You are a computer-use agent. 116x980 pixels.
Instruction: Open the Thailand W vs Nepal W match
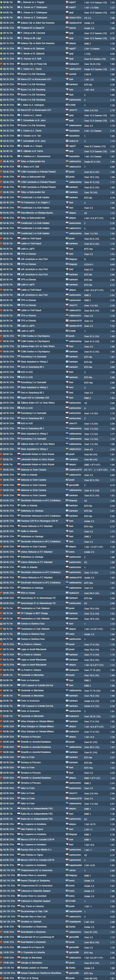click(x=32, y=28)
